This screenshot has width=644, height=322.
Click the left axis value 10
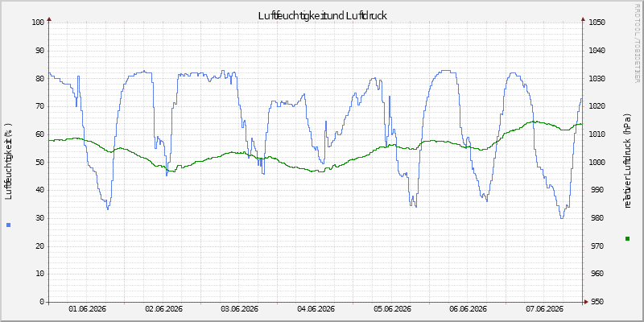39,275
